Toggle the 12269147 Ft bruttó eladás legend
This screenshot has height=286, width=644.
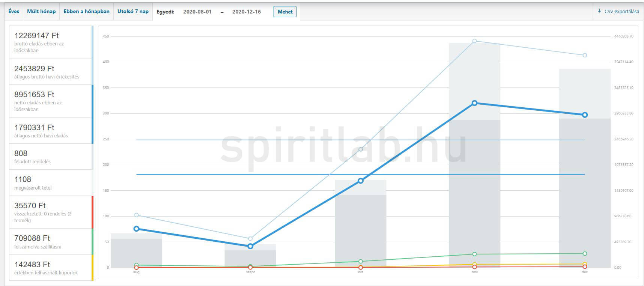click(x=51, y=42)
